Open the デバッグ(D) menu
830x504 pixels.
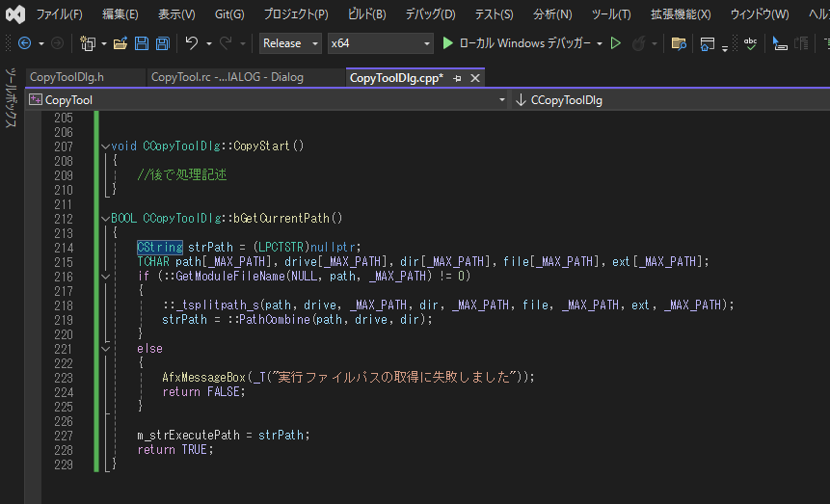click(x=430, y=14)
